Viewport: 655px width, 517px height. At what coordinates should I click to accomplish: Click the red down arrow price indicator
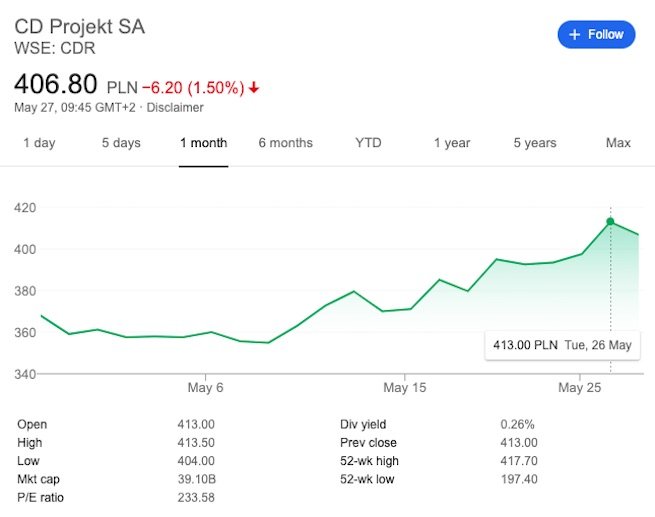254,88
